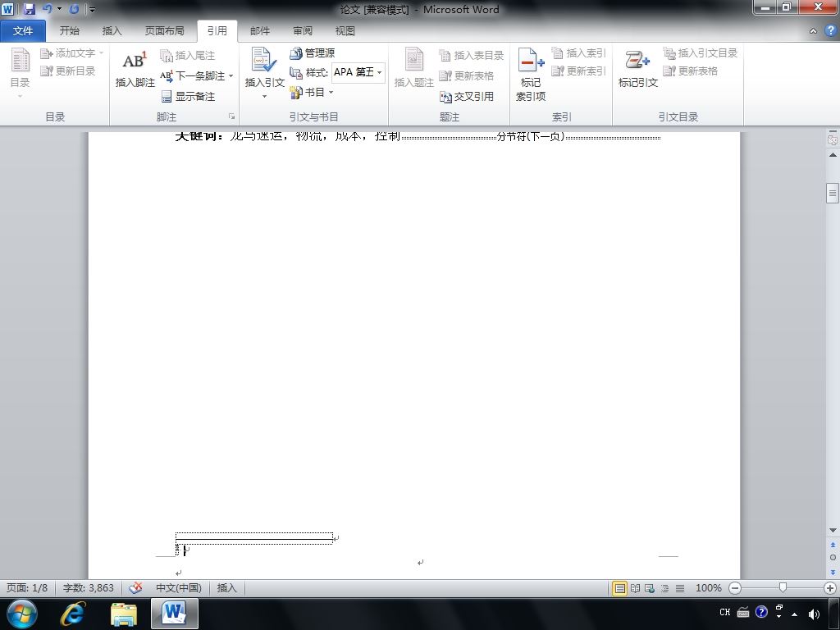Click the 标记引文 icon

coord(637,68)
